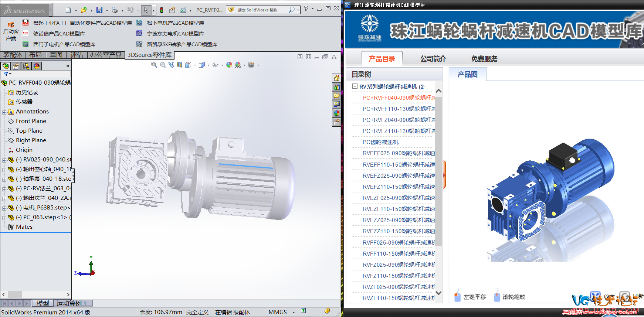Click the Hide/Show Items glasses icon

coord(215,65)
